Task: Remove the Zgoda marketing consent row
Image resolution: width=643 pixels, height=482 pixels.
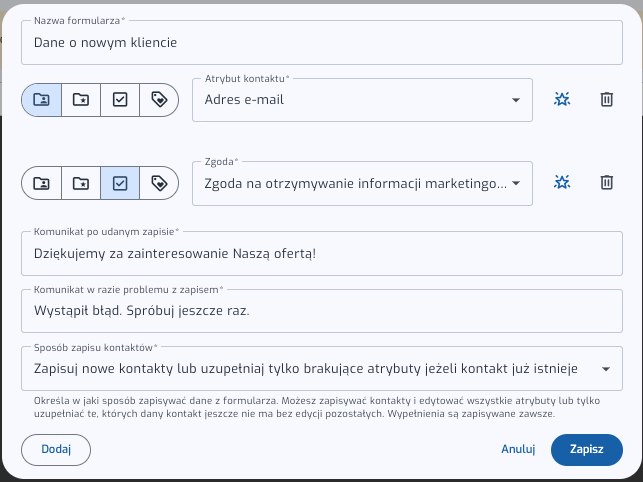Action: coord(606,182)
